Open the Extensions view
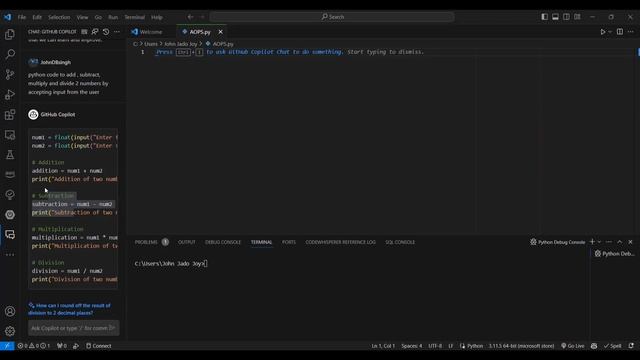The width and height of the screenshot is (640, 360). [x=10, y=115]
